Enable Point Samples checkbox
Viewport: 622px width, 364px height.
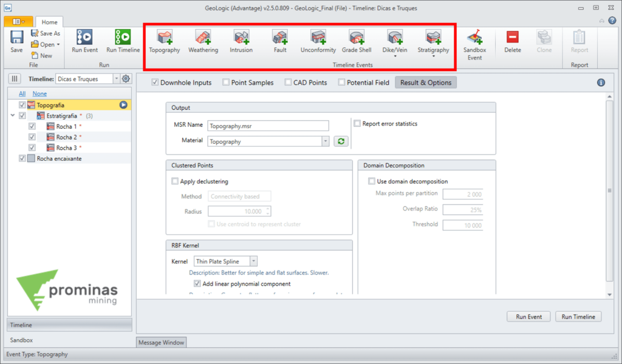click(x=226, y=83)
